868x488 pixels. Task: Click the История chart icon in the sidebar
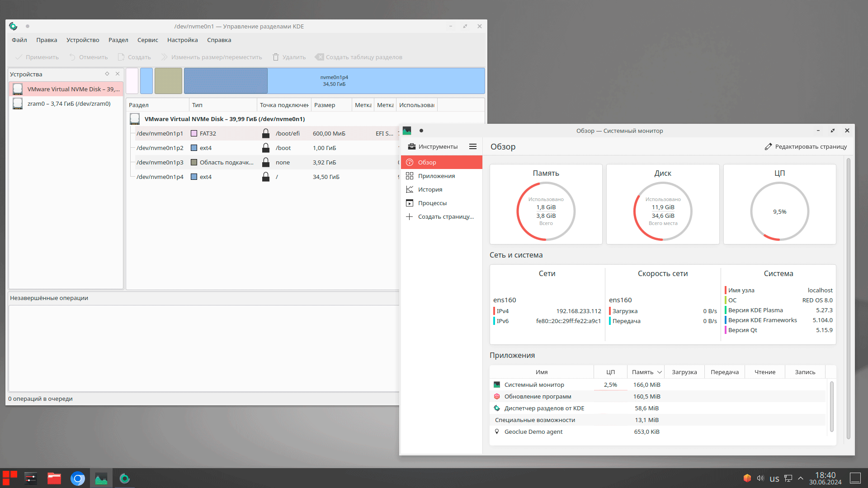pos(410,189)
